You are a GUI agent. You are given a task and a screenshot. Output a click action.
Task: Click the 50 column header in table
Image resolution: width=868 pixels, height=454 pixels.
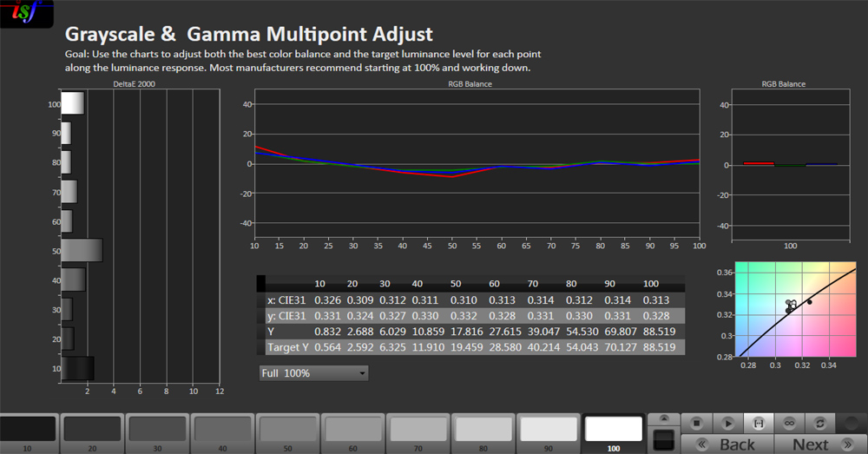(x=457, y=284)
